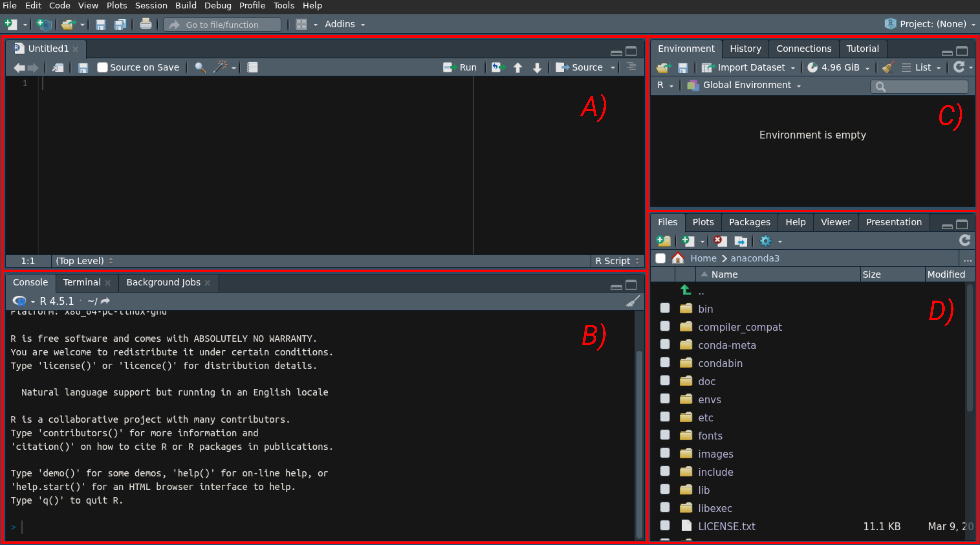Switch to the Terminal tab
Screen dimensions: 980x545
82,282
